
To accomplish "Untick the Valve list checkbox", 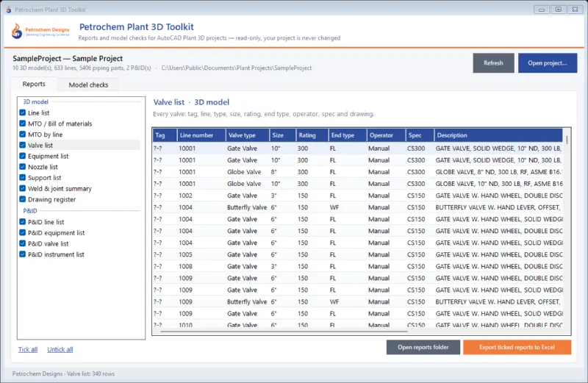I will [23, 145].
